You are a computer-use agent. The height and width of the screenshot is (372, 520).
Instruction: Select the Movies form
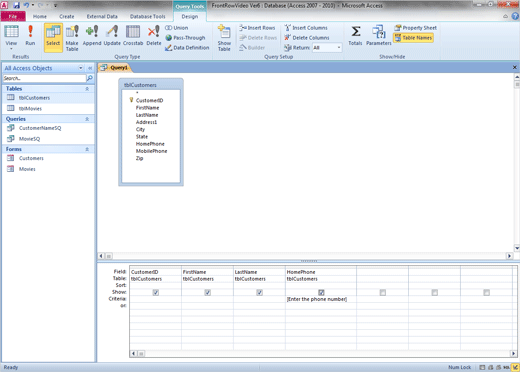(48, 169)
